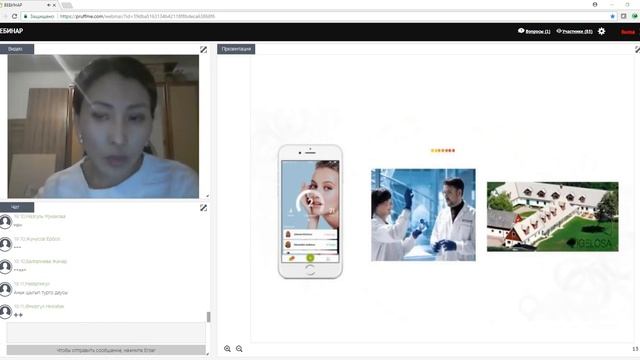The image size is (640, 360).
Task: Click the square extension icon beside the star
Action: pyautogui.click(x=623, y=16)
